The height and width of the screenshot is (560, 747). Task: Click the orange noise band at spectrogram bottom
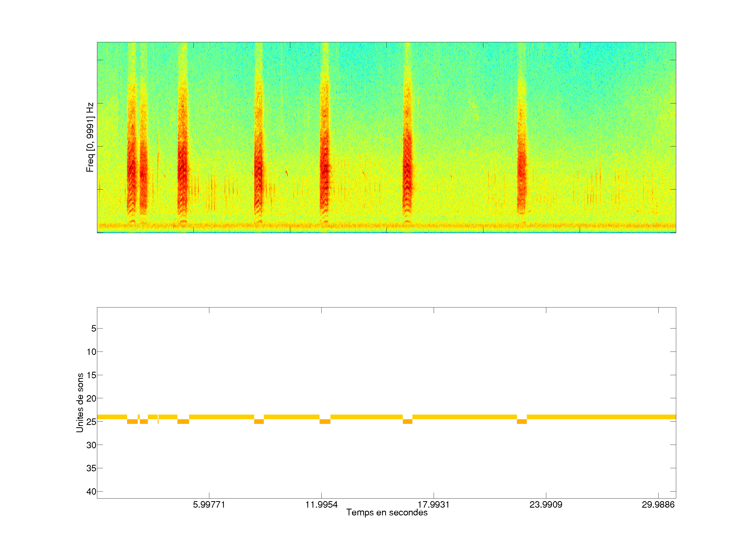click(x=387, y=226)
